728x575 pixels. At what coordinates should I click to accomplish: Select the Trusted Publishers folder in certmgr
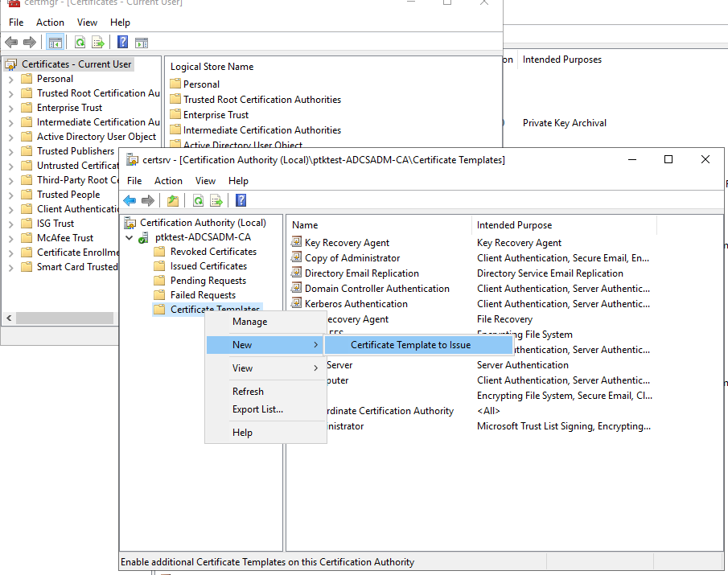click(x=76, y=151)
